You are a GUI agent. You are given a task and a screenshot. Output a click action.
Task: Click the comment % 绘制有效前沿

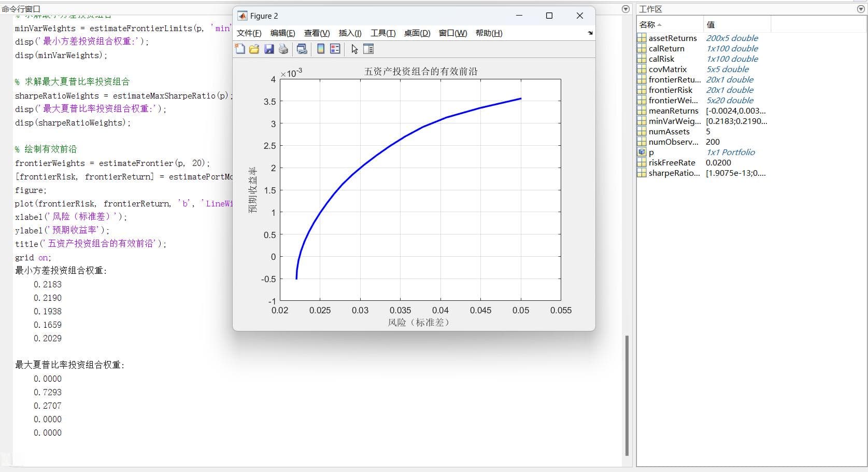46,149
